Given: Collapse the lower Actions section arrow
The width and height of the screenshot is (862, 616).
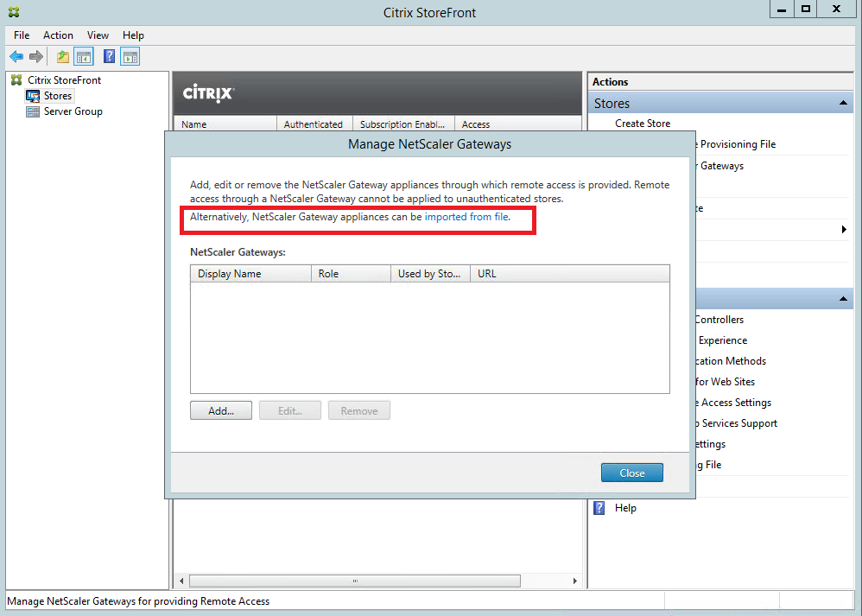Looking at the screenshot, I should (x=843, y=299).
